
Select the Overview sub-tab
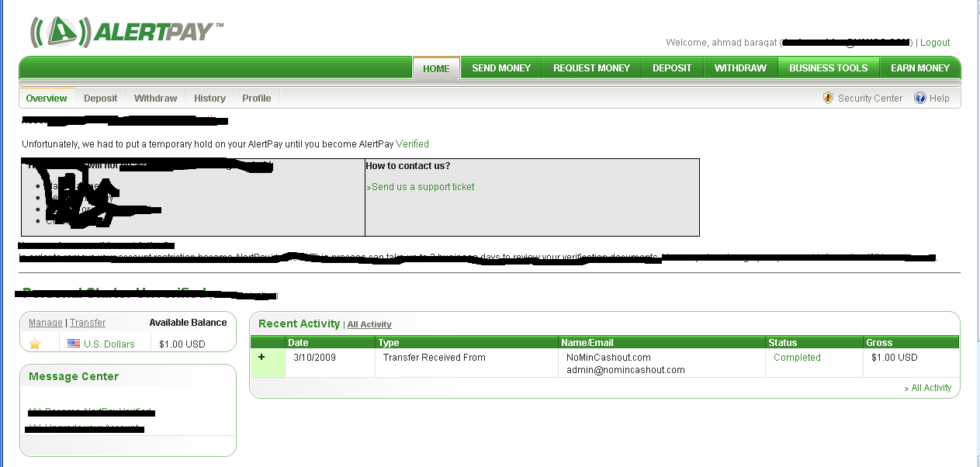tap(47, 99)
